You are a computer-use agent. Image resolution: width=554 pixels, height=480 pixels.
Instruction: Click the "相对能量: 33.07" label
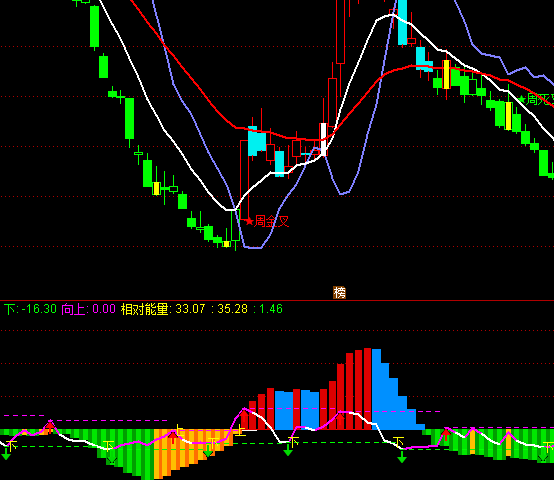(163, 309)
